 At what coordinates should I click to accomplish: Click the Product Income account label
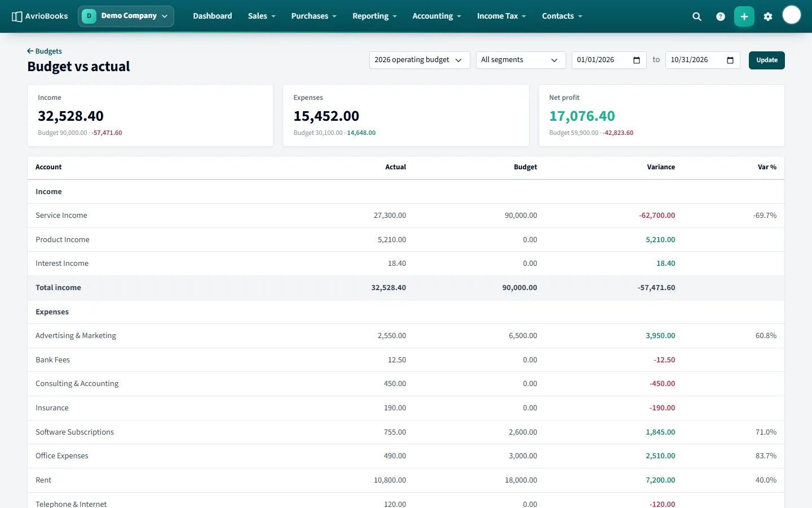(x=63, y=240)
